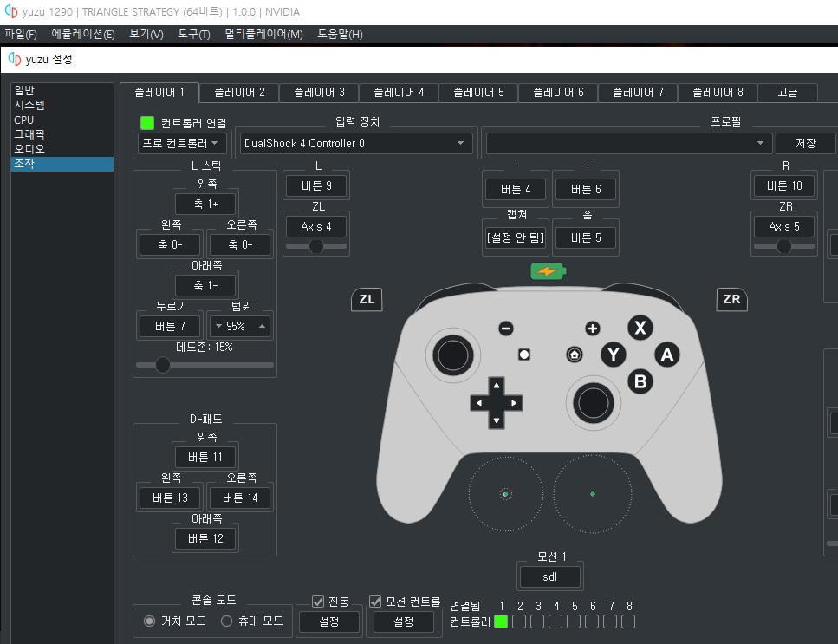Toggle connected controller box 1

(501, 621)
